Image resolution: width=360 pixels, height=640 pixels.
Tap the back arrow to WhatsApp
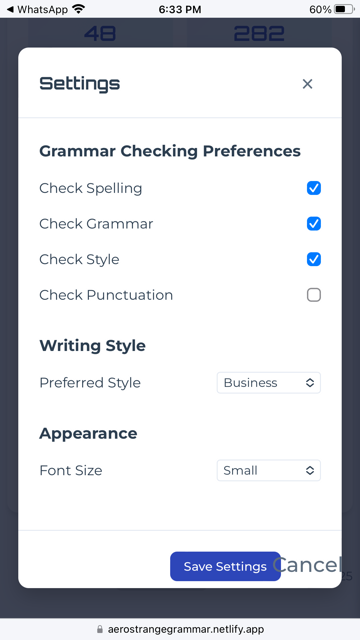pos(10,9)
